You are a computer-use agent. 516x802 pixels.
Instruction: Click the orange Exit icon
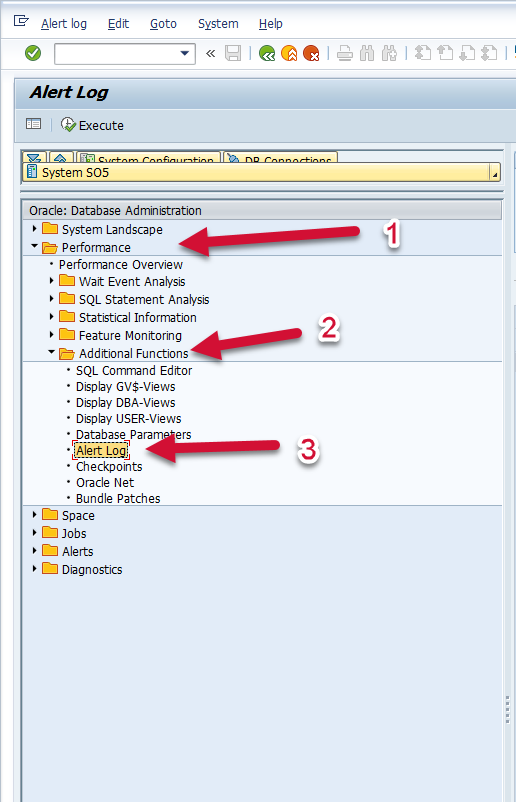289,53
